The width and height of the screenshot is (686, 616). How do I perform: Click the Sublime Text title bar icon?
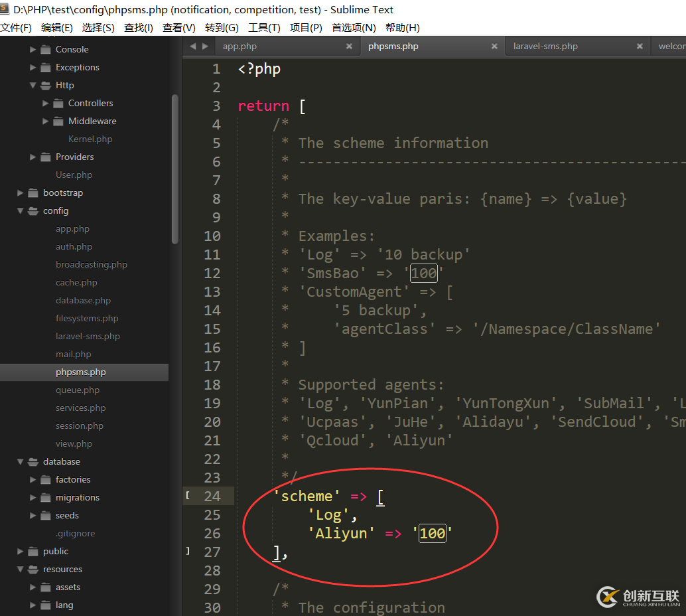[x=5, y=9]
